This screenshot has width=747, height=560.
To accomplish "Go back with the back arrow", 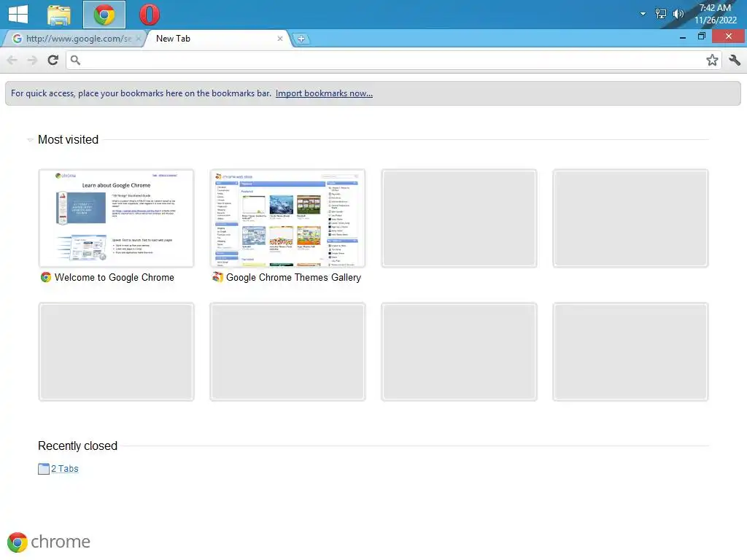I will click(x=12, y=60).
